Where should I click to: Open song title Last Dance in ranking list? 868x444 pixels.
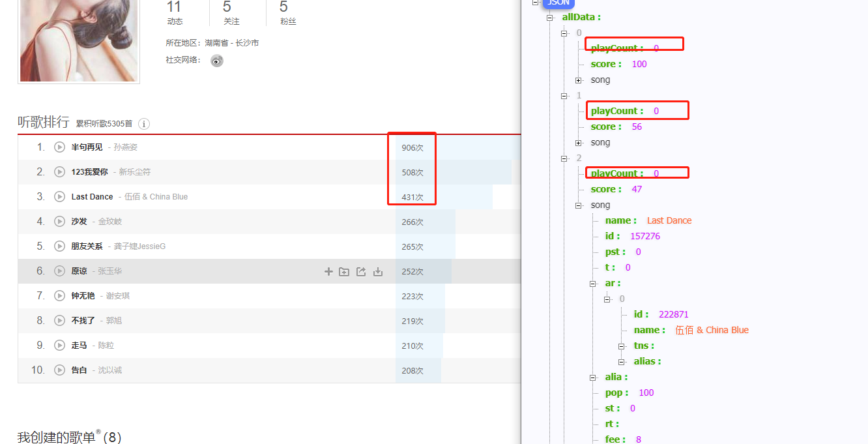(x=93, y=197)
